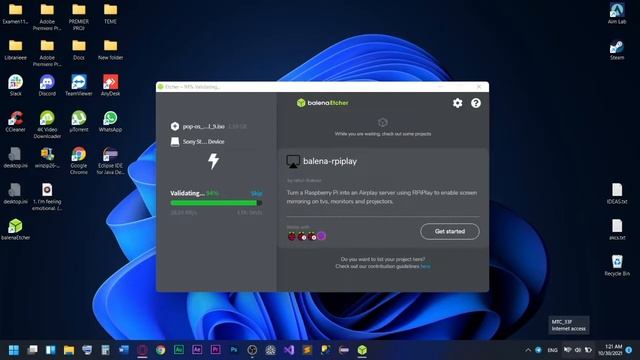
Task: Open the Slack desktop shortcut
Action: pos(16,85)
